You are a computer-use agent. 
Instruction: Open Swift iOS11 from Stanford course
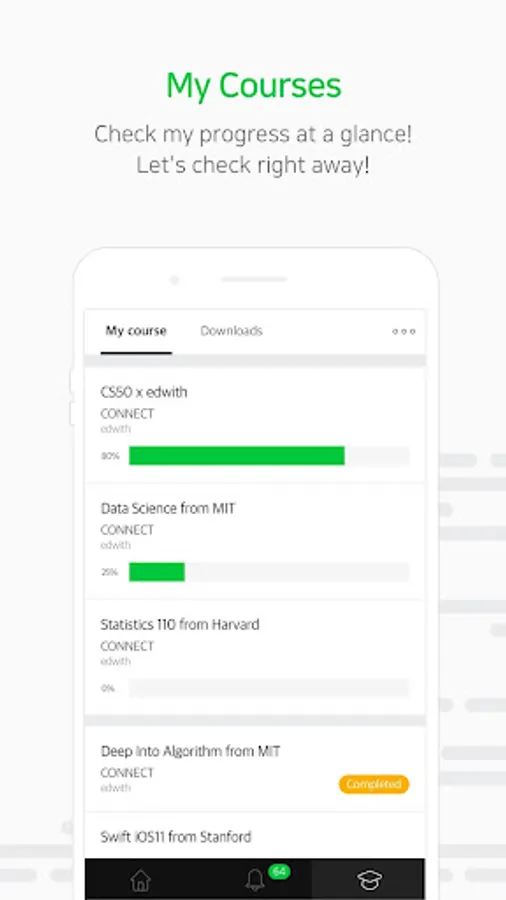tap(255, 836)
